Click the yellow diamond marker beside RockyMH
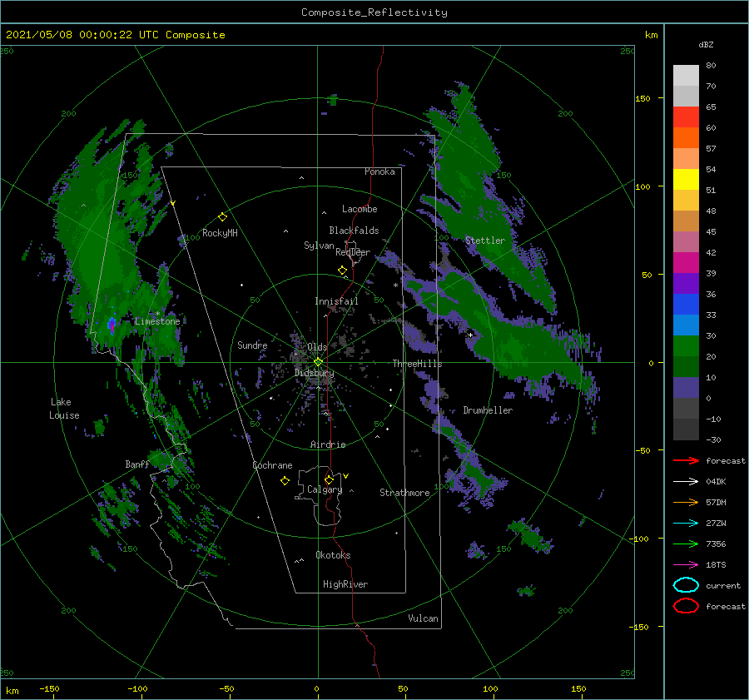749x700 pixels. (222, 217)
